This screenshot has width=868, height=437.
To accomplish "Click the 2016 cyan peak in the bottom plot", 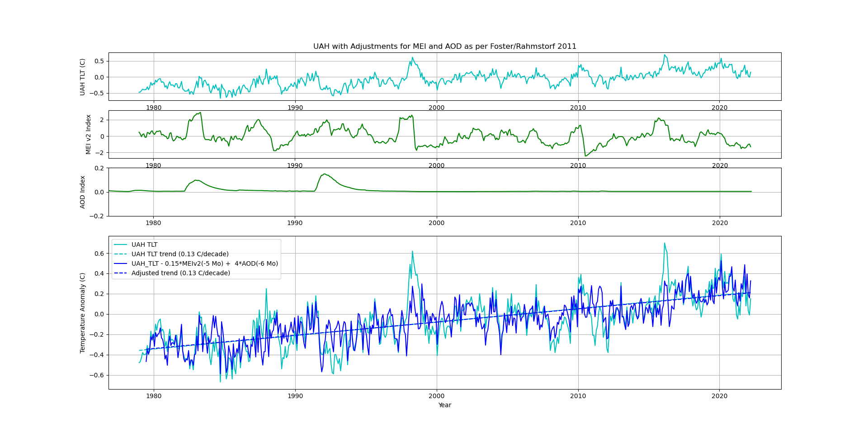I will coord(664,243).
